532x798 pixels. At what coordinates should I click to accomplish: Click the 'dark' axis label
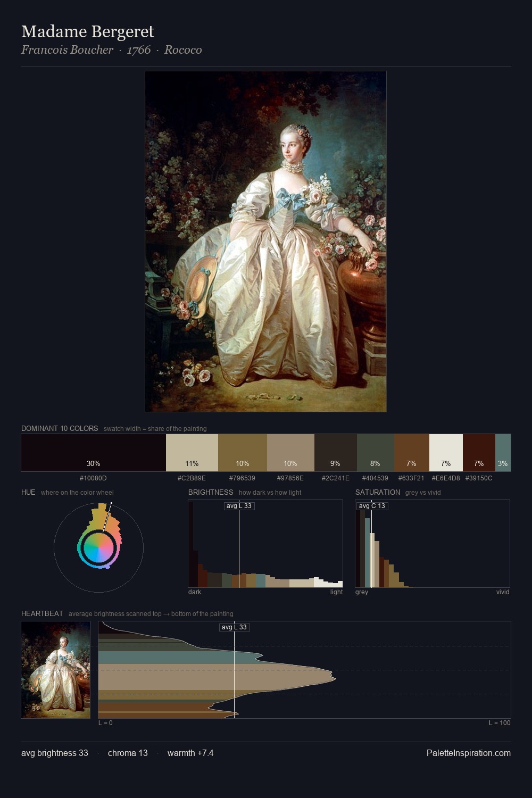click(195, 592)
